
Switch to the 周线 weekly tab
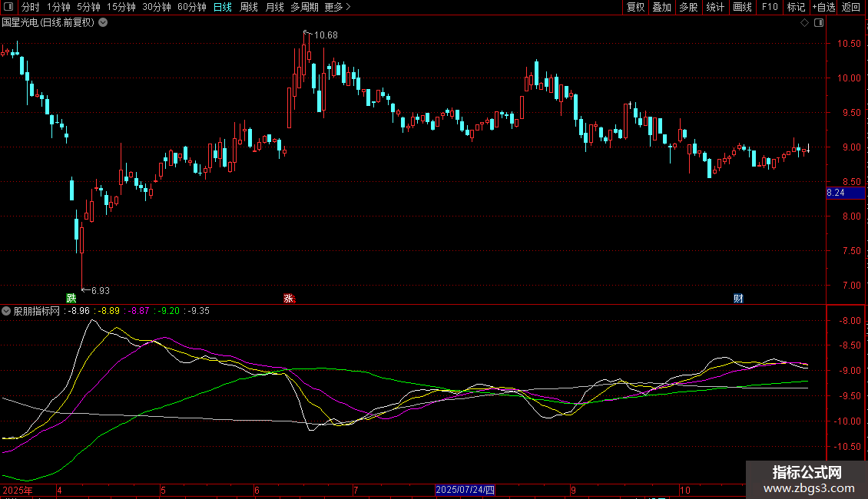pos(249,8)
